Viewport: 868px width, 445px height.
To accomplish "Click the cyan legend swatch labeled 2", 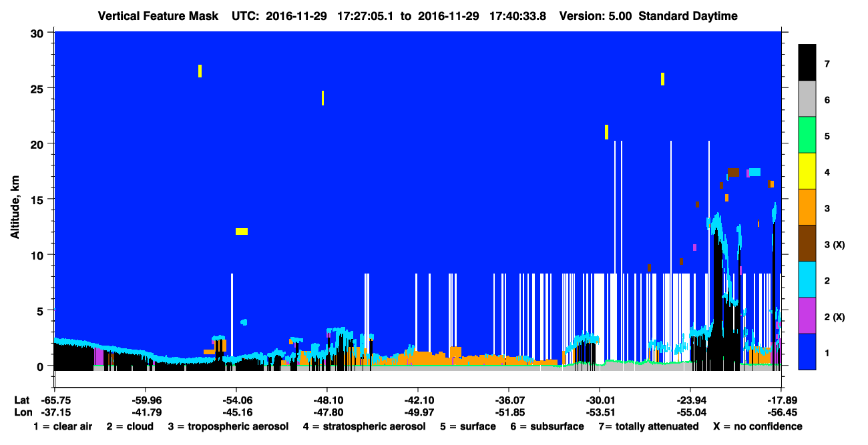I will coord(807,279).
